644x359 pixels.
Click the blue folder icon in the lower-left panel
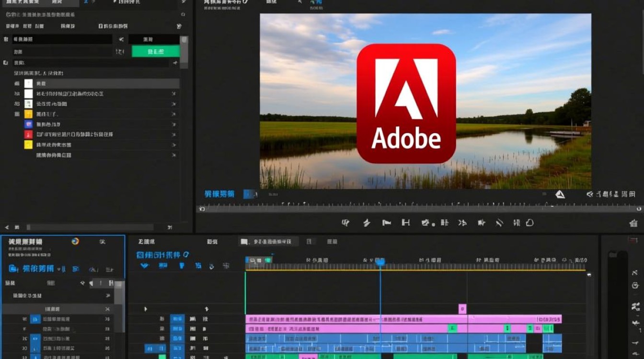(13, 269)
